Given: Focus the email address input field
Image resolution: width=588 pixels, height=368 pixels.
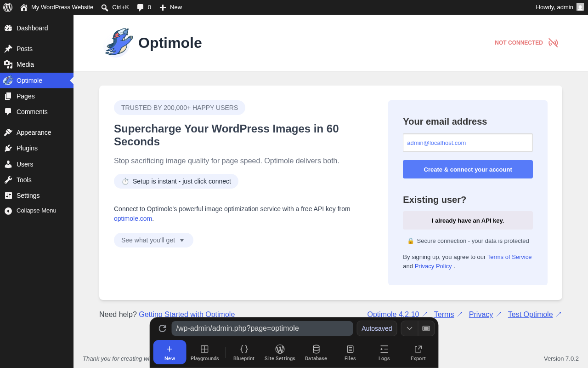Looking at the screenshot, I should (468, 143).
